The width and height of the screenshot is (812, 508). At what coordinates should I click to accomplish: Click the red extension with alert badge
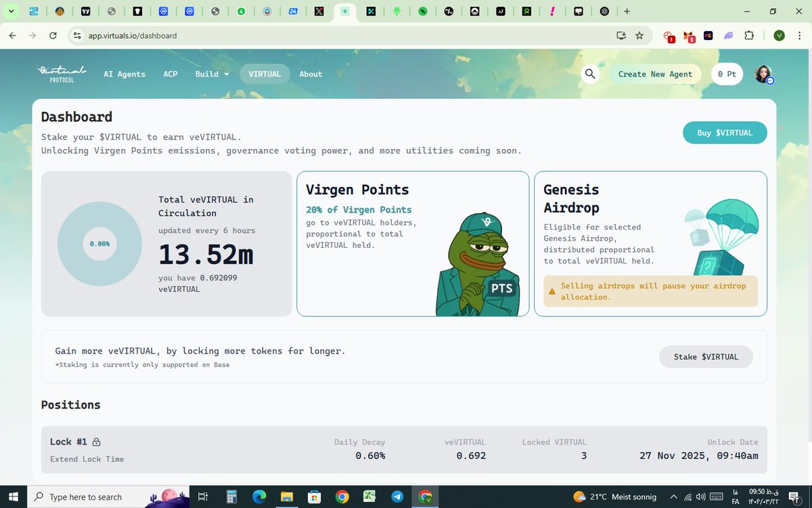pos(669,36)
